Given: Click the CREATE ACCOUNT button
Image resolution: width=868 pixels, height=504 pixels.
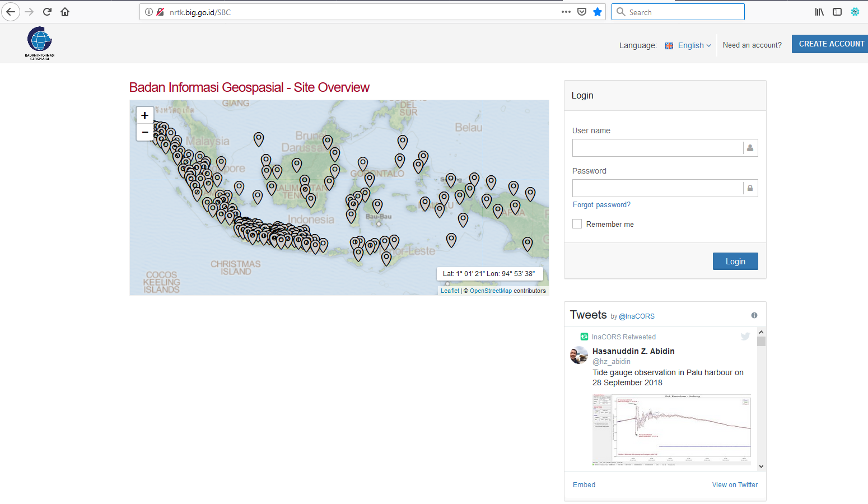Looking at the screenshot, I should pos(830,44).
